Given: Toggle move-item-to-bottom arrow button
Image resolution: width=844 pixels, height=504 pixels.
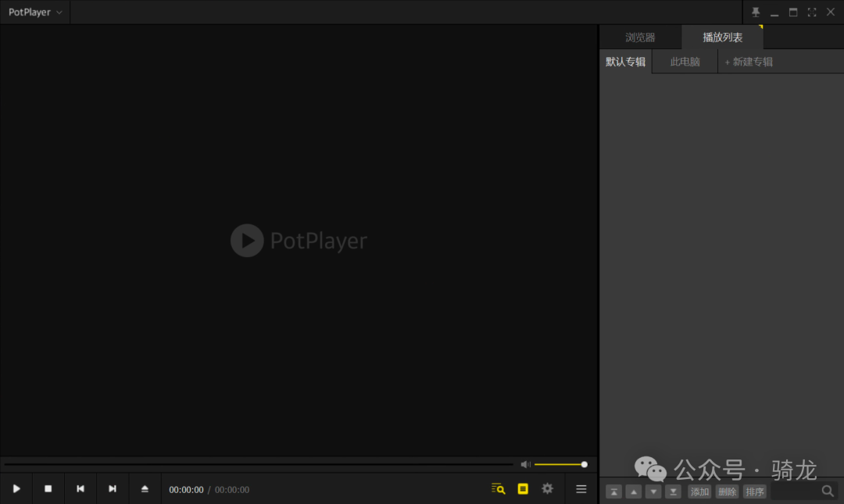Looking at the screenshot, I should click(673, 491).
